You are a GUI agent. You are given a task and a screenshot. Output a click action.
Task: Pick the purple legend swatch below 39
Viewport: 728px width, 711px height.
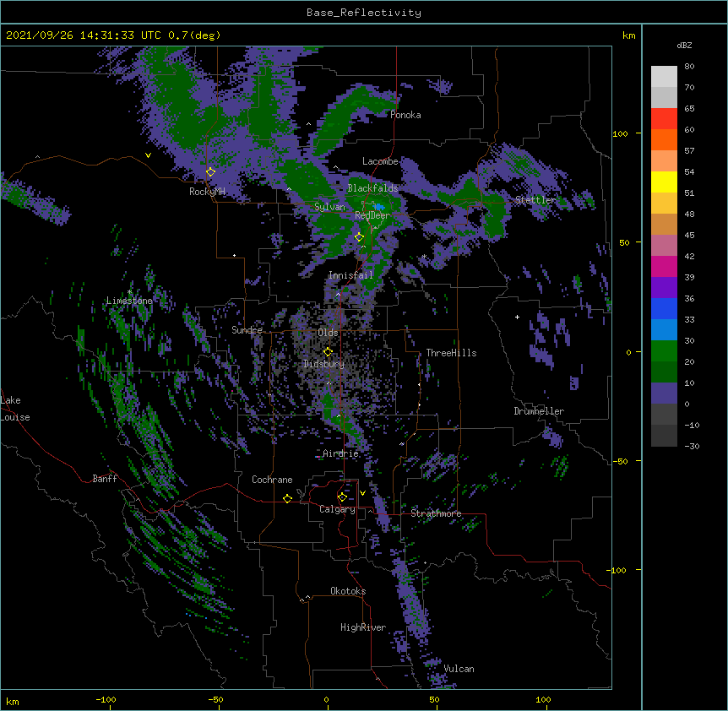pos(664,288)
